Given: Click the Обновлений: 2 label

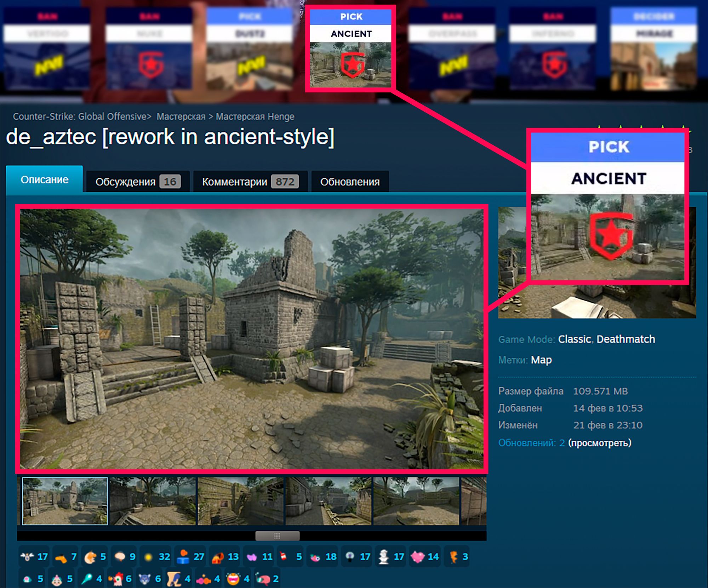Looking at the screenshot, I should click(x=531, y=443).
